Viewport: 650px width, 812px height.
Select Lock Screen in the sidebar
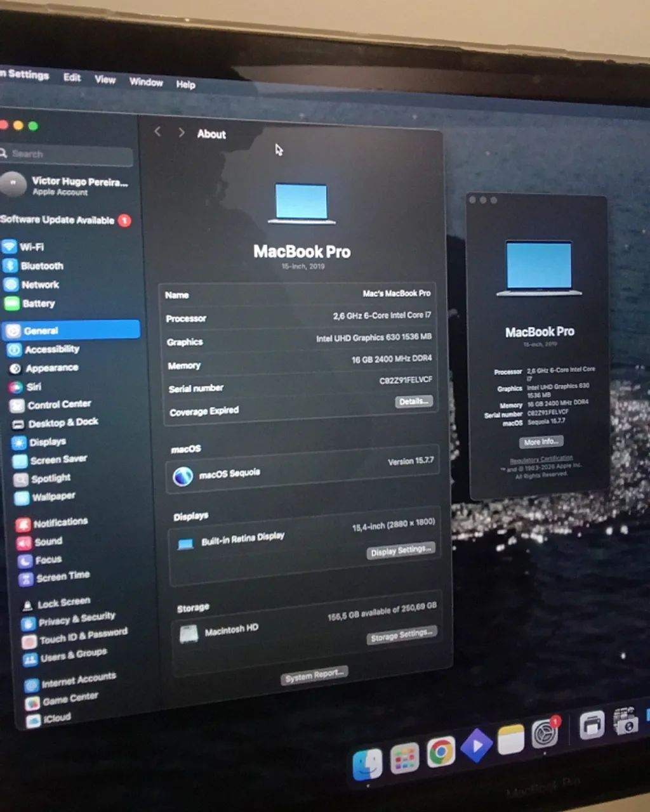click(x=56, y=603)
